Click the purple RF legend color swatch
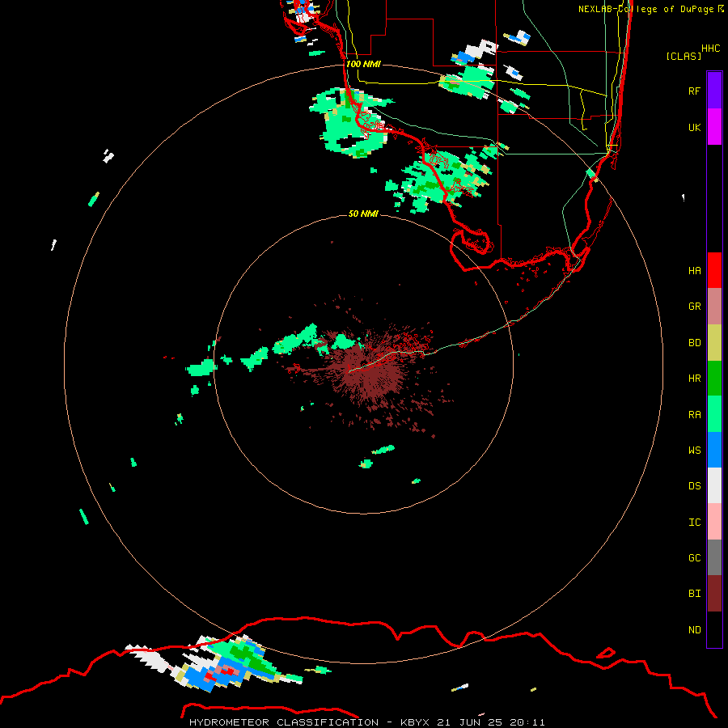Image resolution: width=728 pixels, height=728 pixels. (x=714, y=91)
